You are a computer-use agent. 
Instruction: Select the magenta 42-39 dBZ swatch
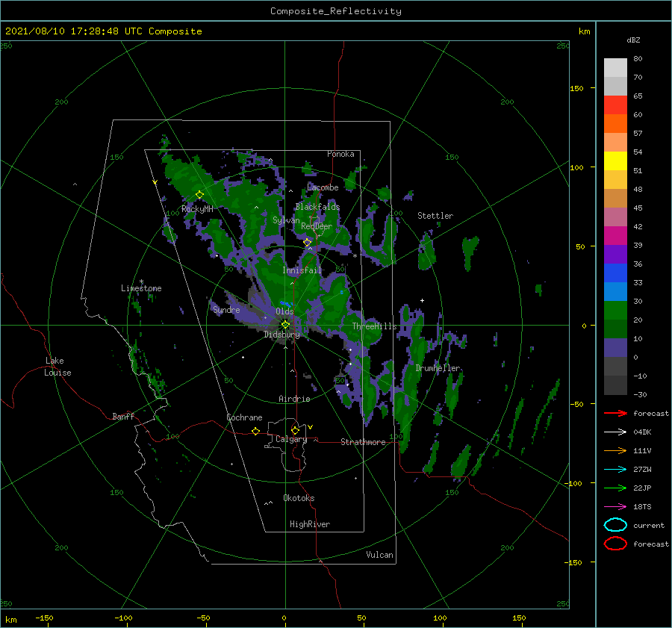pyautogui.click(x=615, y=235)
